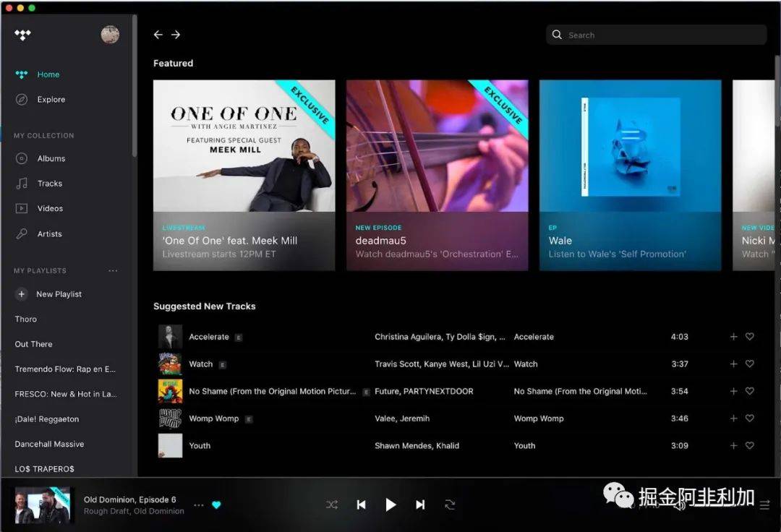781x532 pixels.
Task: Click the search magnifier icon
Action: click(x=557, y=35)
